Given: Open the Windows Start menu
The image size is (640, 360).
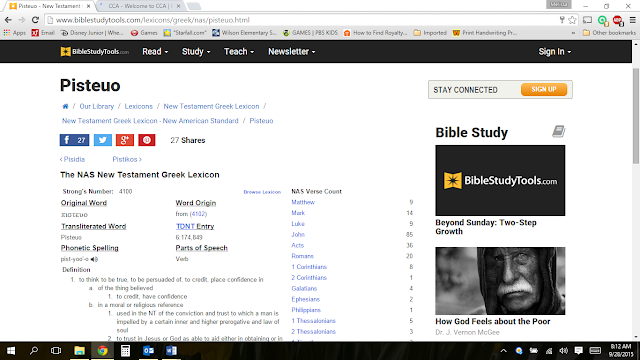Looking at the screenshot, I should click(x=11, y=351).
